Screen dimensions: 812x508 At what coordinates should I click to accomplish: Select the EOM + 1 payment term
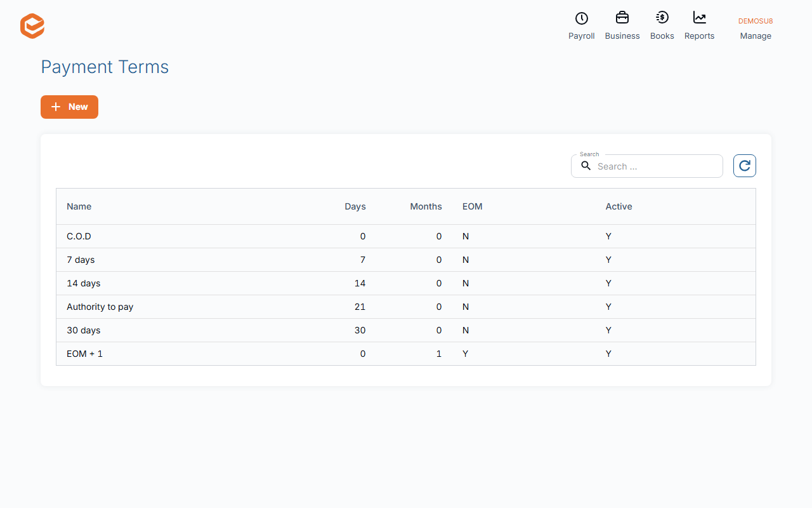tap(406, 354)
